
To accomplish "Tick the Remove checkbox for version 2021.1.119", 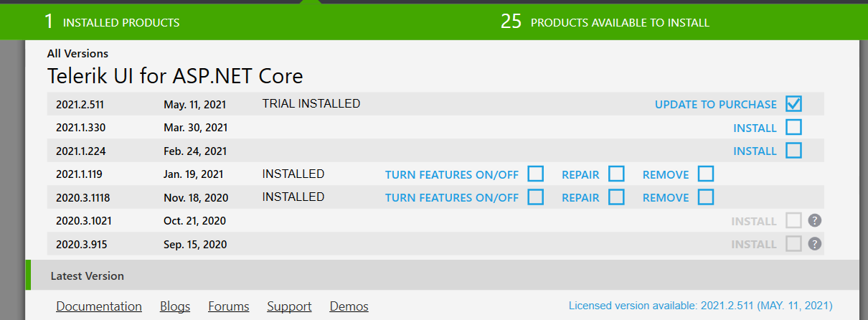I will [706, 174].
